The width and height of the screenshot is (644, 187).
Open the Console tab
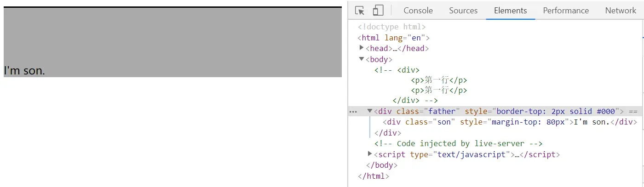click(x=418, y=11)
